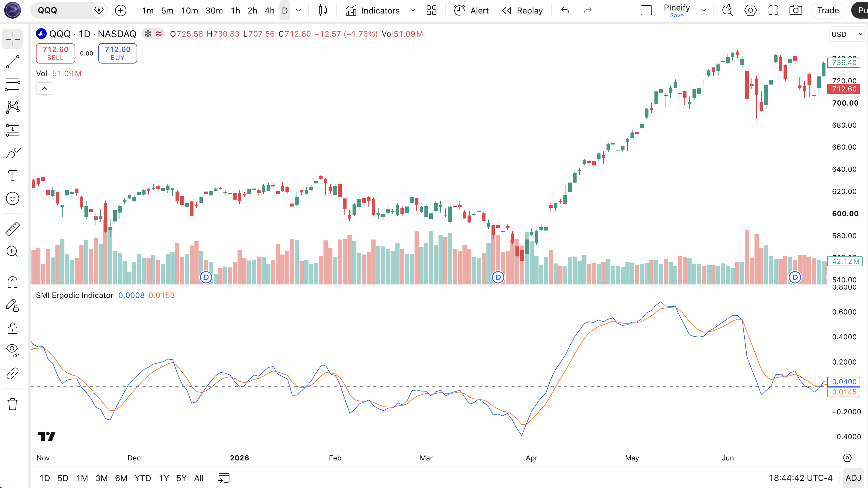Take a chart snapshot with camera icon
The height and width of the screenshot is (488, 868).
pyautogui.click(x=796, y=10)
